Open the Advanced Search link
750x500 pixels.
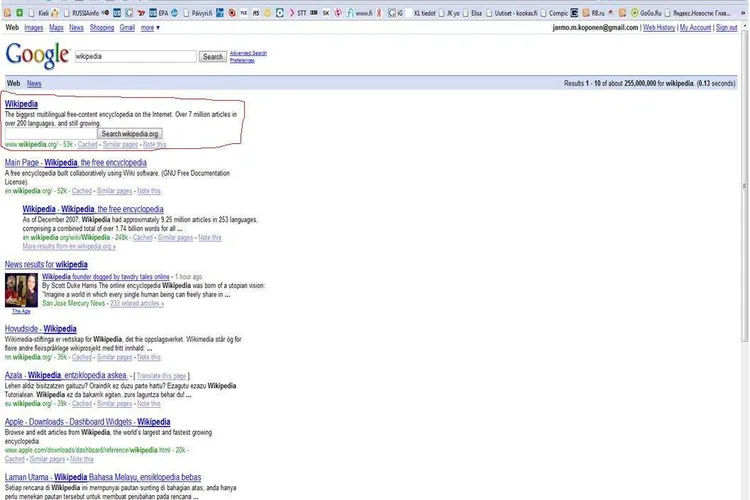(x=247, y=52)
